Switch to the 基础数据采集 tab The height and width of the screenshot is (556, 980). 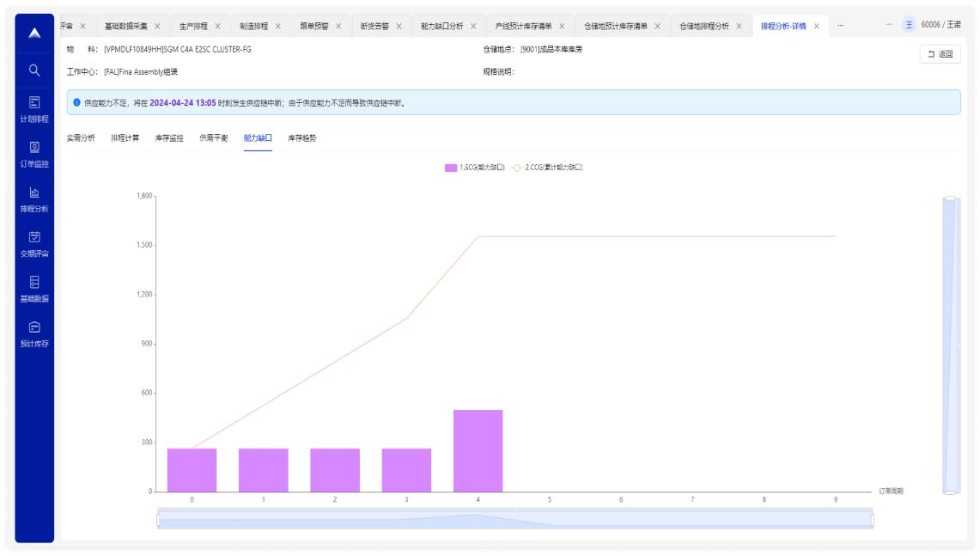click(126, 27)
